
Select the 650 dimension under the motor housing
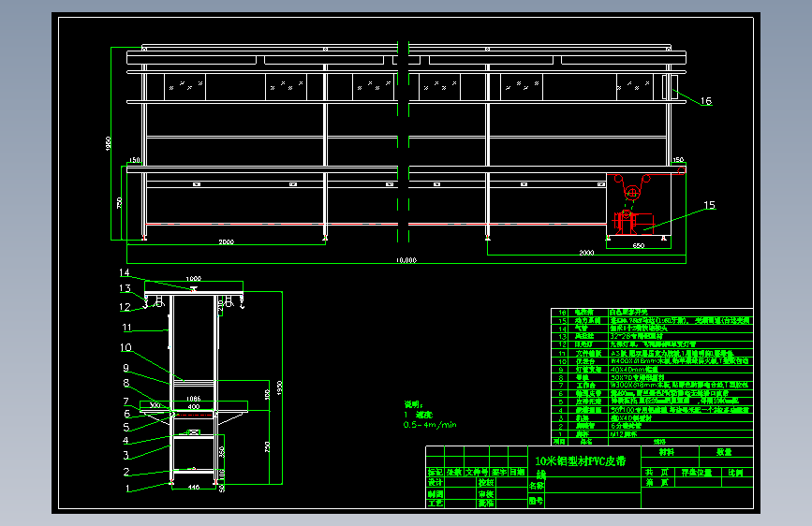(639, 245)
